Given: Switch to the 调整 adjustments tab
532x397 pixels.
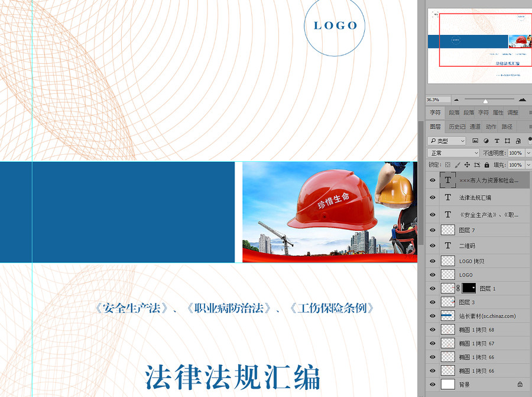Looking at the screenshot, I should pos(512,113).
